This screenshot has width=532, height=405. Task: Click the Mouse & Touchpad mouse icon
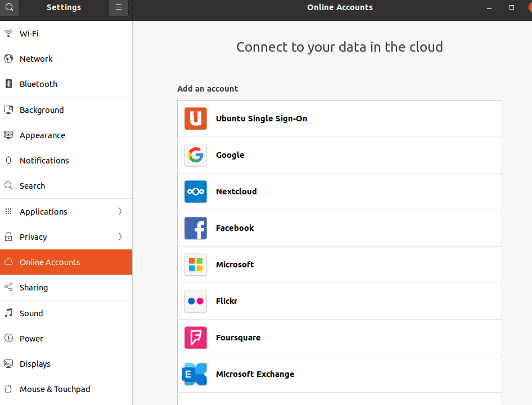tap(8, 389)
